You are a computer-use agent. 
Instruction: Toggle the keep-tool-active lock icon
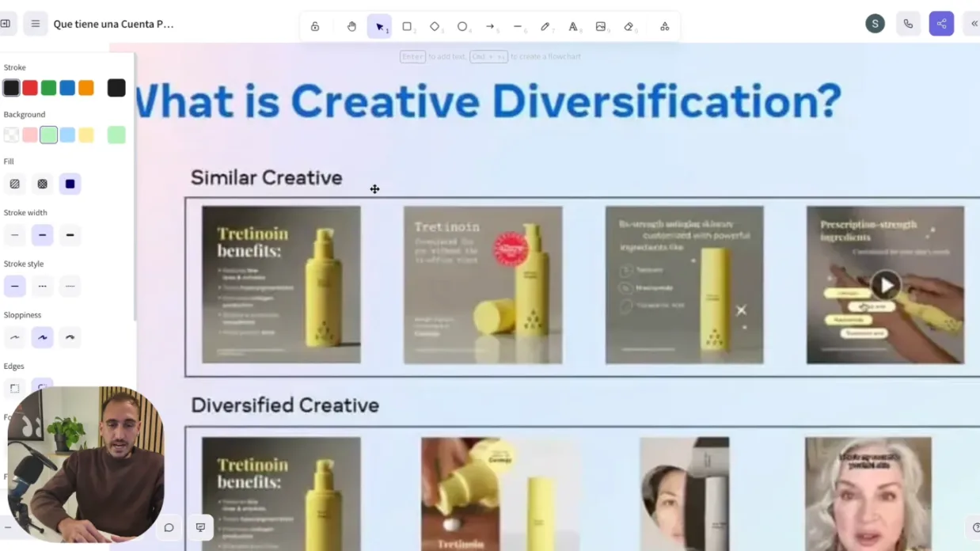pyautogui.click(x=315, y=26)
